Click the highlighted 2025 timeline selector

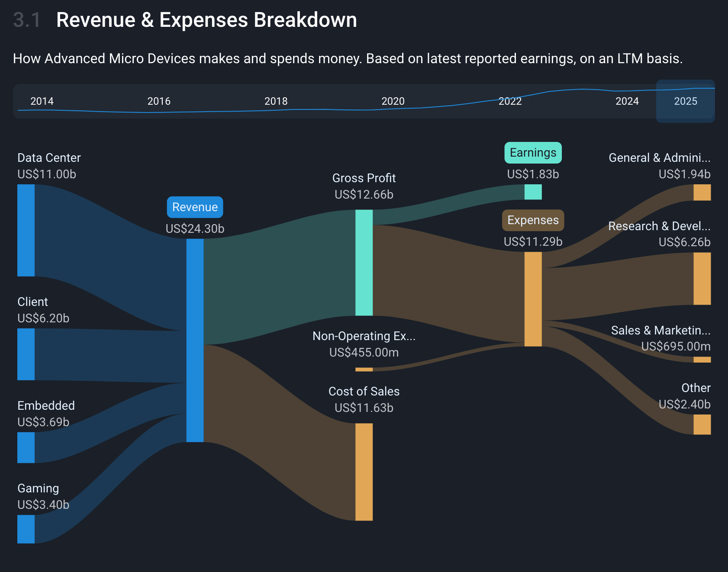pyautogui.click(x=686, y=101)
